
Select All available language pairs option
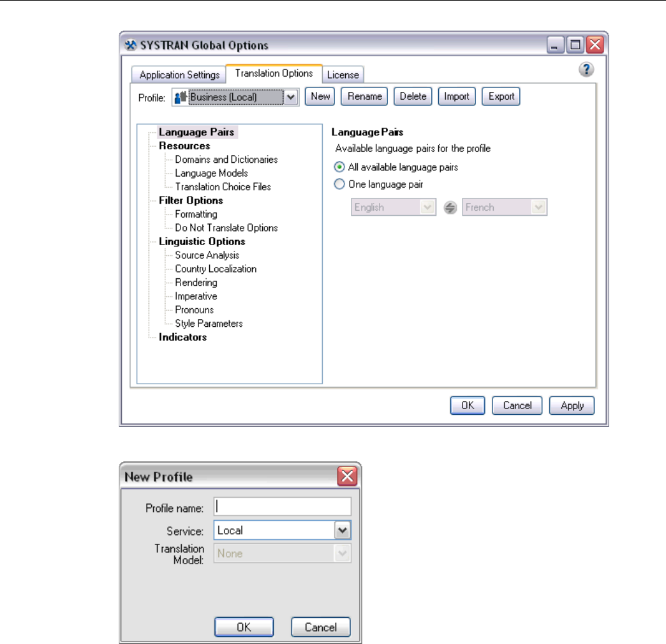tap(339, 167)
